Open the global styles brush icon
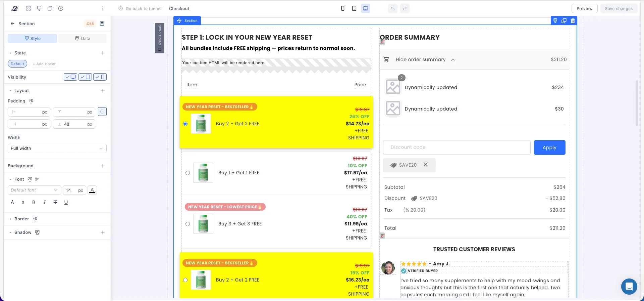 tap(39, 8)
